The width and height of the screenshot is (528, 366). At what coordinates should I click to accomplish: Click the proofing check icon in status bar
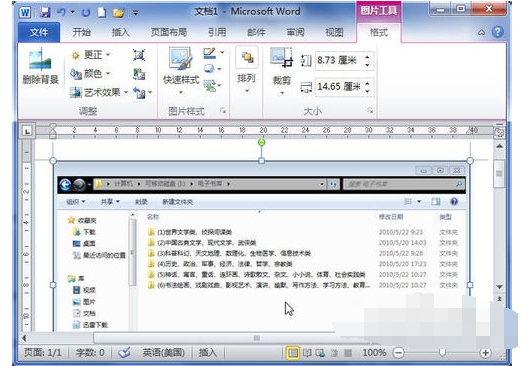pyautogui.click(x=124, y=353)
